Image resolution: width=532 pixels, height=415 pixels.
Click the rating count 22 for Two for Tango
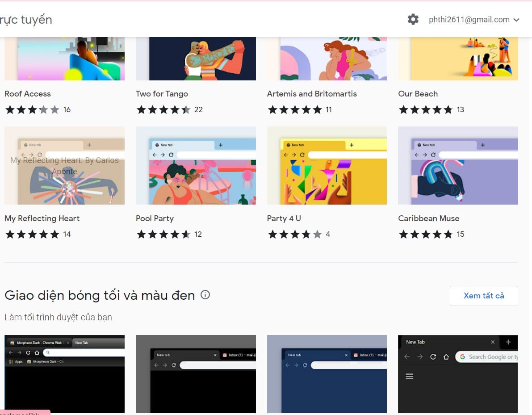coord(198,109)
